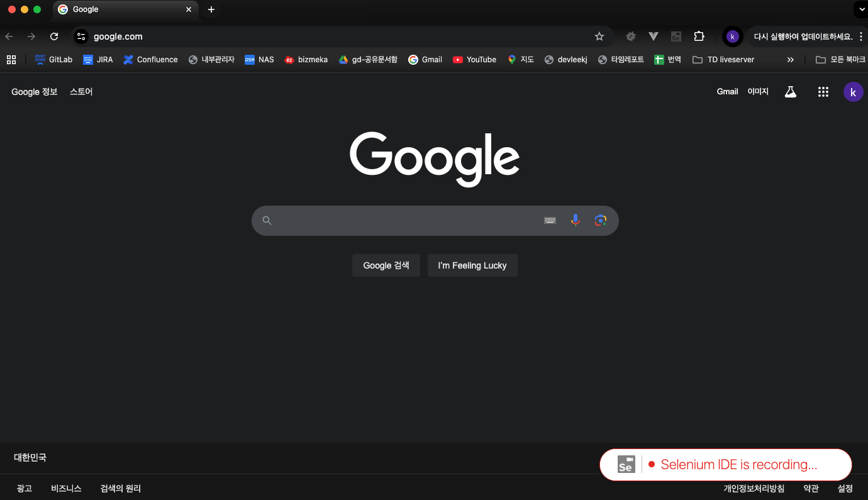This screenshot has width=868, height=500.
Task: Click the address bar URL google.com
Action: [x=118, y=36]
